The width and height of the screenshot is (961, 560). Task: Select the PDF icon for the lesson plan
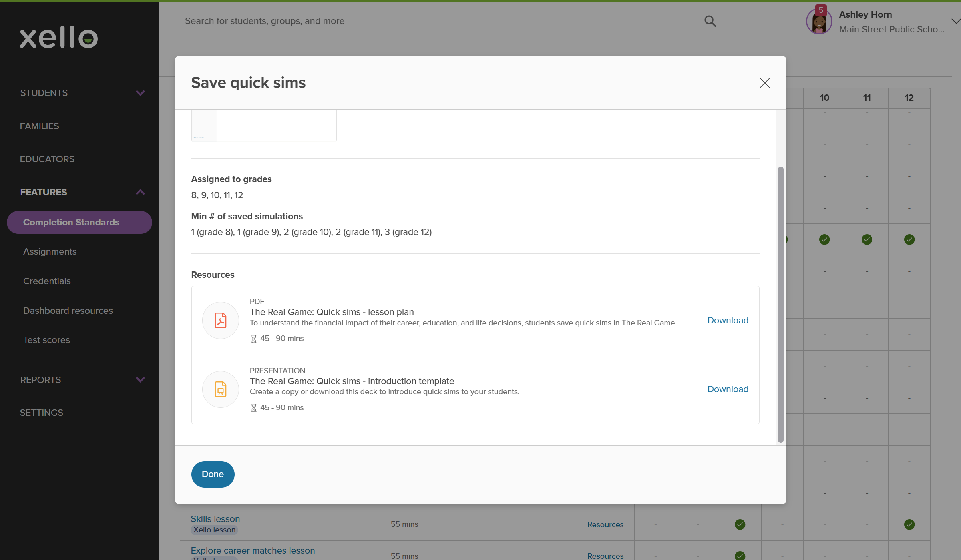point(221,320)
